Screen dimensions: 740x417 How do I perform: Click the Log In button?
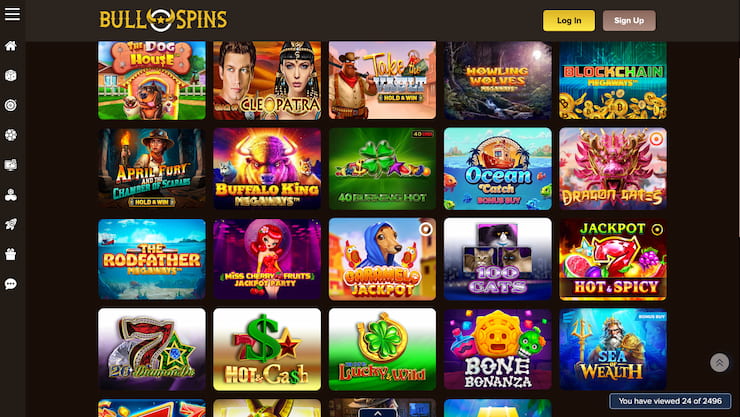click(x=569, y=20)
